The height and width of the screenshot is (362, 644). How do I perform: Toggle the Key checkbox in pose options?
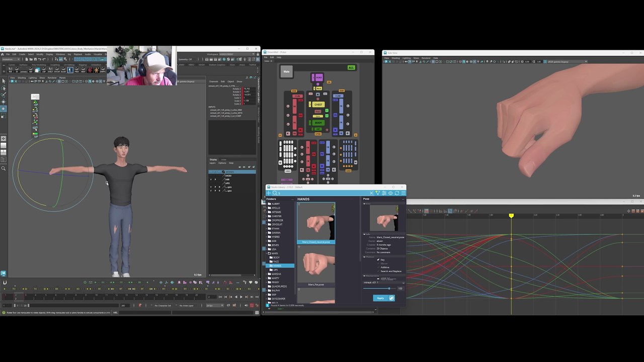point(378,259)
